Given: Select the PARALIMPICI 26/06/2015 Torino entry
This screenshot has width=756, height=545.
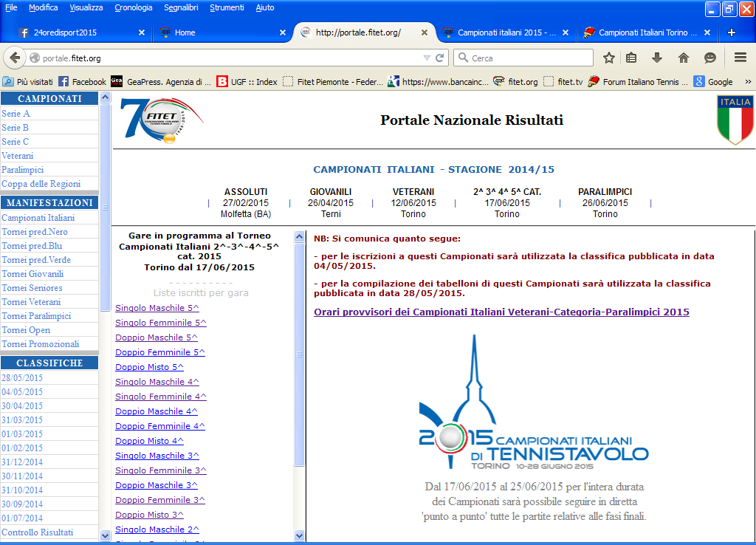Looking at the screenshot, I should [x=605, y=202].
